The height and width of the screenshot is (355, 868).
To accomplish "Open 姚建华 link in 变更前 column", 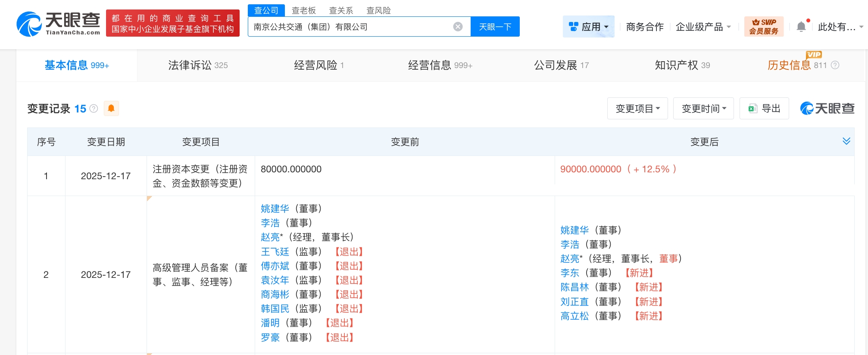I will [x=275, y=209].
